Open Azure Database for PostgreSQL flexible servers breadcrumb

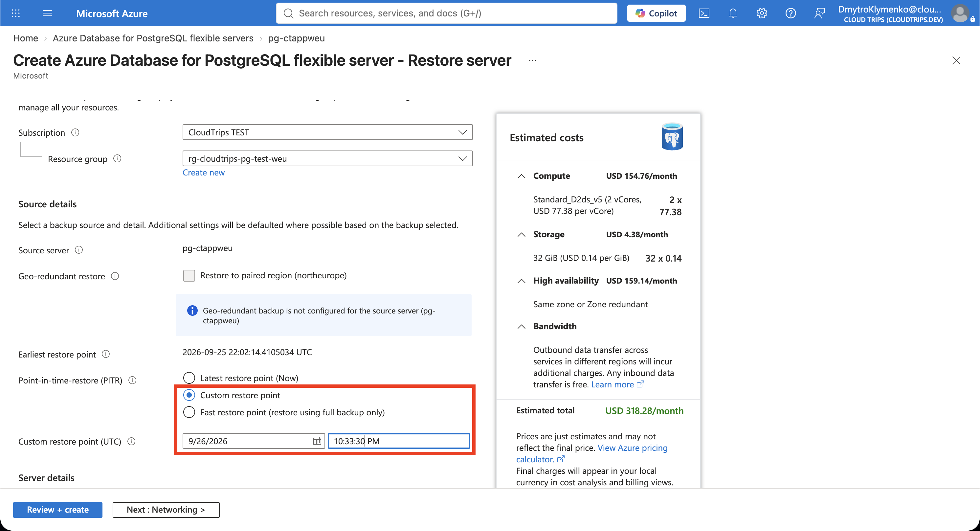[x=153, y=38]
